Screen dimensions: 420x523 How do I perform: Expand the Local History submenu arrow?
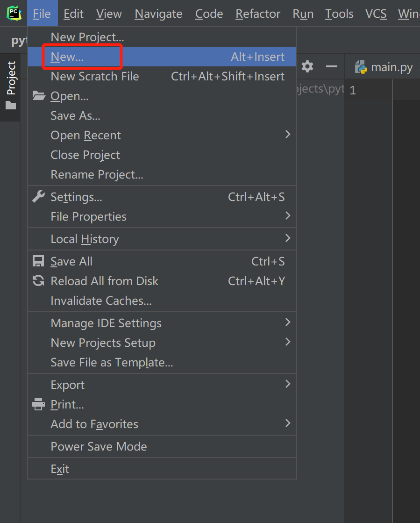point(288,238)
